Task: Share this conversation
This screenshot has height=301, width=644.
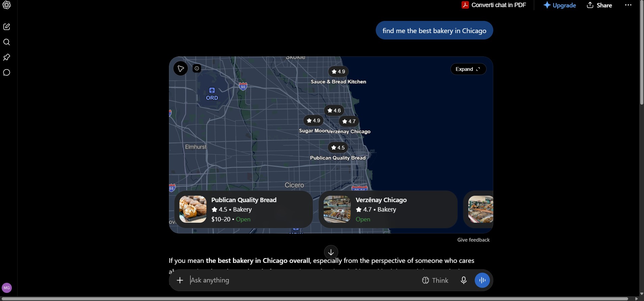Action: (599, 5)
